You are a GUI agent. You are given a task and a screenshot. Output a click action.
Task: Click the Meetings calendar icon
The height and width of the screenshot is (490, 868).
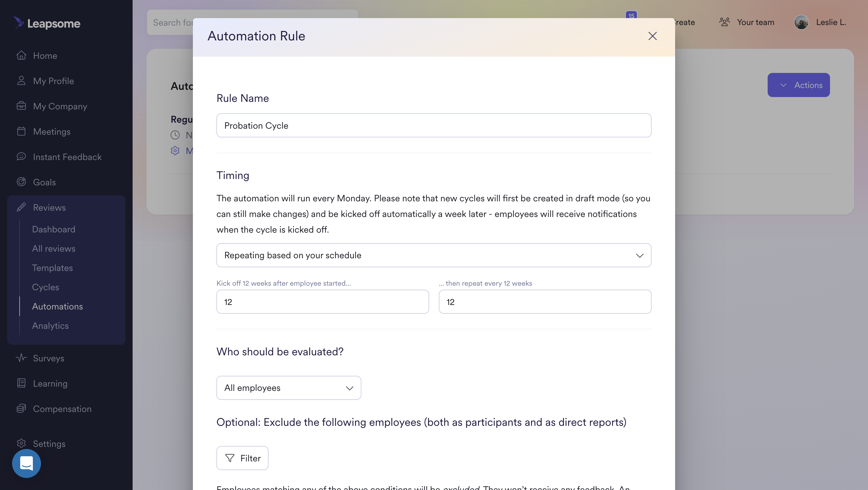coord(21,131)
